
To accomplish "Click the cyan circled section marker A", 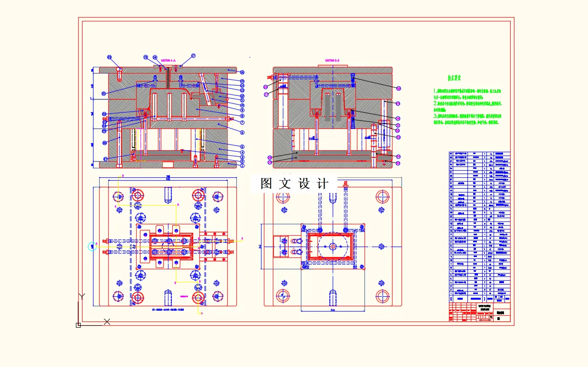I will (x=92, y=246).
